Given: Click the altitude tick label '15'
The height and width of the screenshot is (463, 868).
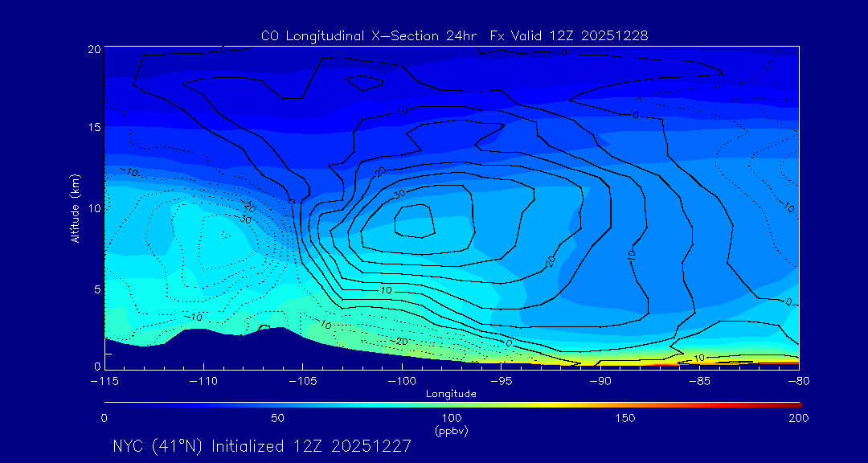Looking at the screenshot, I should click(x=93, y=128).
